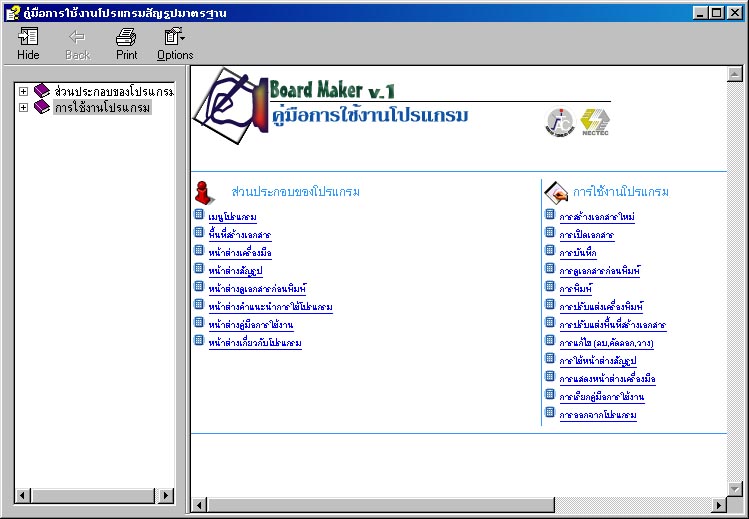This screenshot has width=749, height=519.
Task: Click the Back toolbar button
Action: (x=77, y=44)
